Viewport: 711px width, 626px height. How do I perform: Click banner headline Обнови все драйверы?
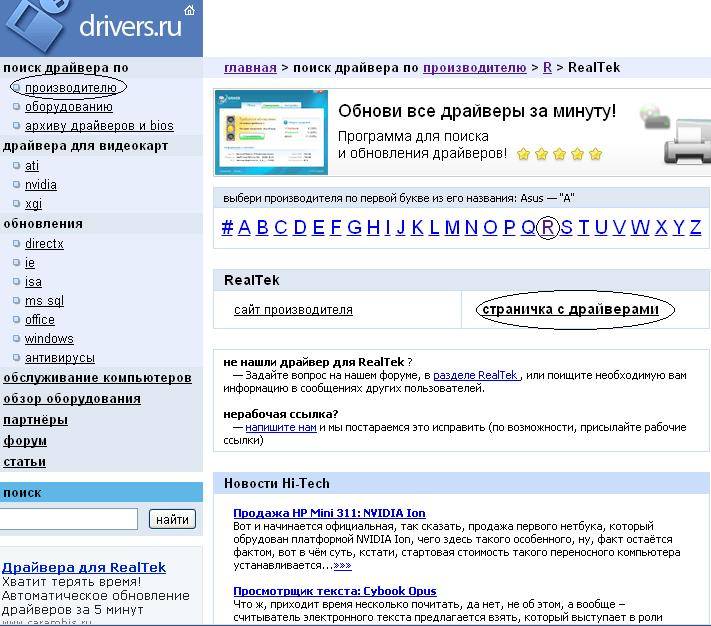pyautogui.click(x=477, y=111)
